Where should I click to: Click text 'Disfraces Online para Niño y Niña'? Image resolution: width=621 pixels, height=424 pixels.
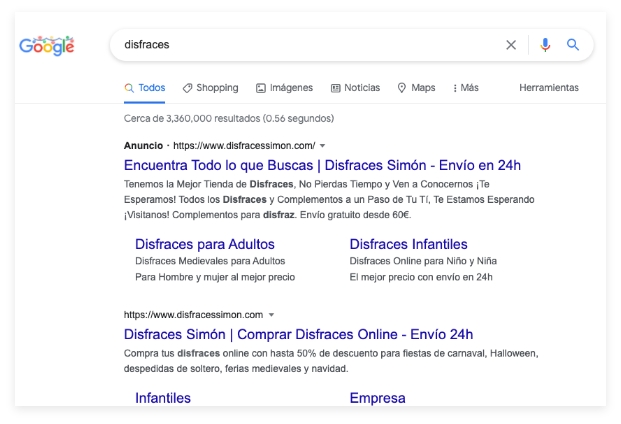pyautogui.click(x=423, y=261)
